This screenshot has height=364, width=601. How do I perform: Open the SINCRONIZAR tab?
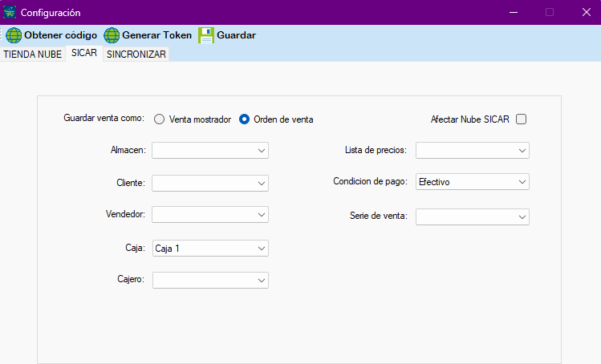[x=136, y=55]
